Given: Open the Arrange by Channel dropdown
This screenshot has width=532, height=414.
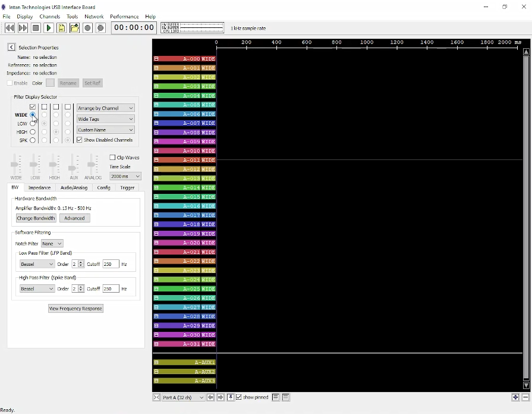Looking at the screenshot, I should pos(106,108).
